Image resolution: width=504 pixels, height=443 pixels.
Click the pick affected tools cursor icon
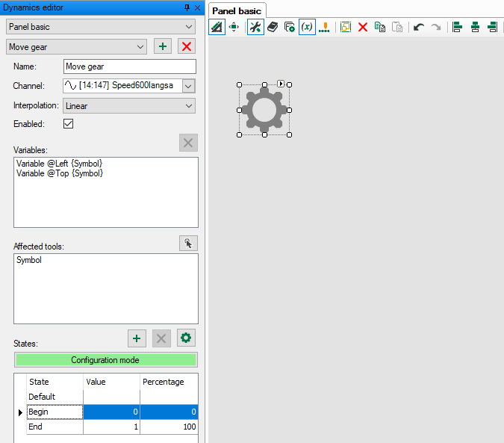tap(188, 243)
